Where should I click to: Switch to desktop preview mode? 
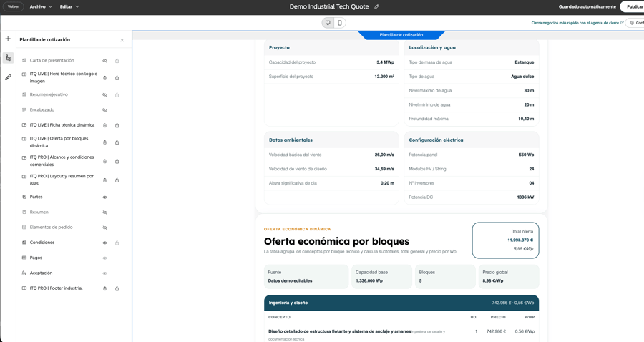[x=328, y=23]
